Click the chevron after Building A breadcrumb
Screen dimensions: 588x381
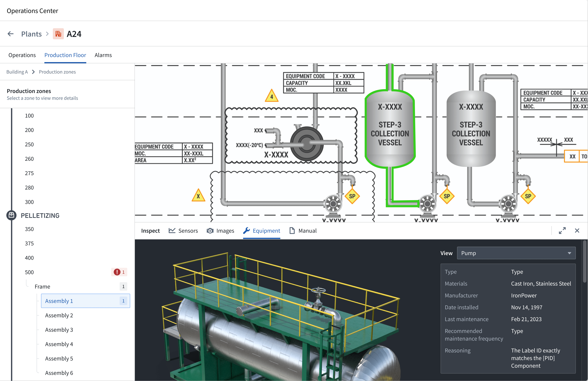pos(33,72)
